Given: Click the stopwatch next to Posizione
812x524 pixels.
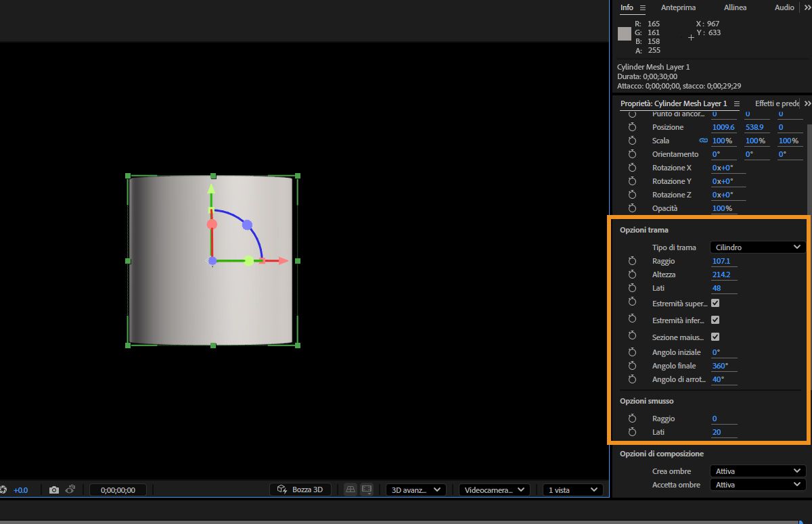Looking at the screenshot, I should point(633,127).
